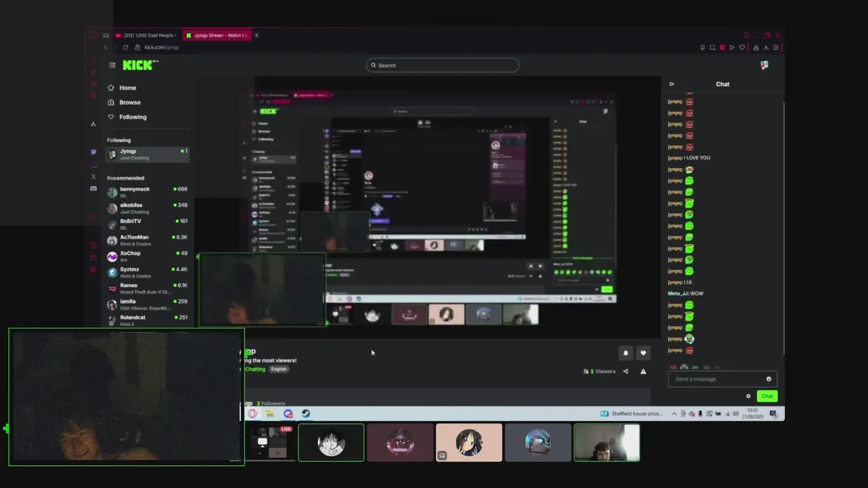Open the chat emoji picker

tap(768, 379)
